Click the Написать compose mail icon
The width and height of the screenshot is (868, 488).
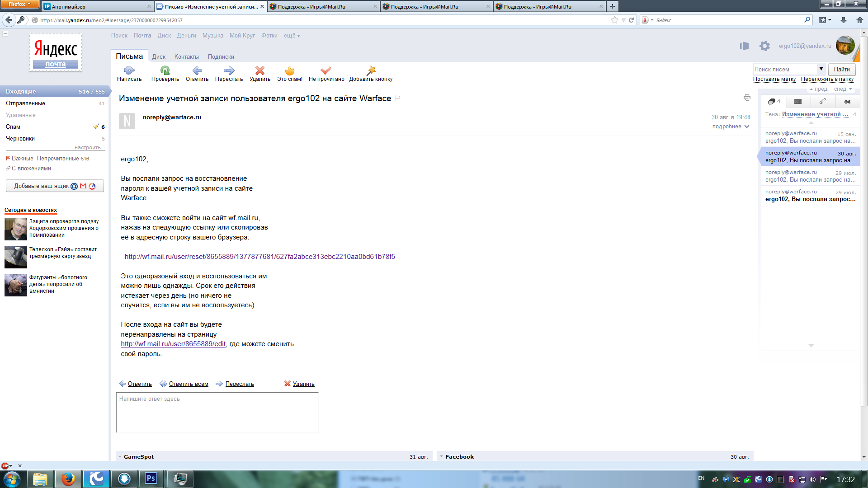tap(129, 70)
